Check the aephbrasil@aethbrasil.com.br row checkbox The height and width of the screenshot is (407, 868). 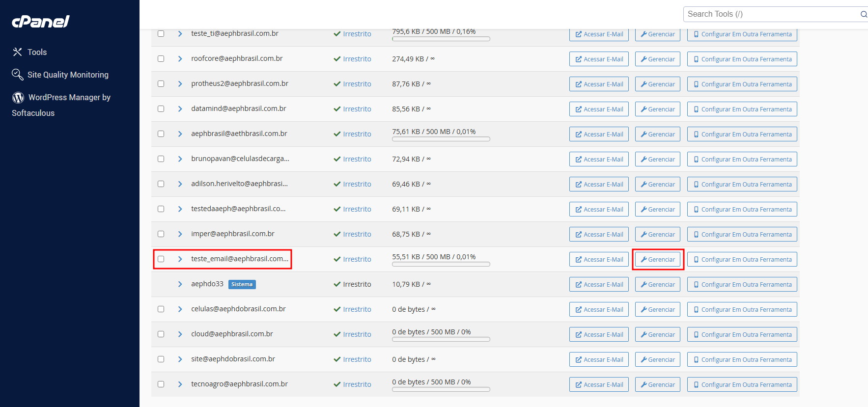tap(161, 134)
